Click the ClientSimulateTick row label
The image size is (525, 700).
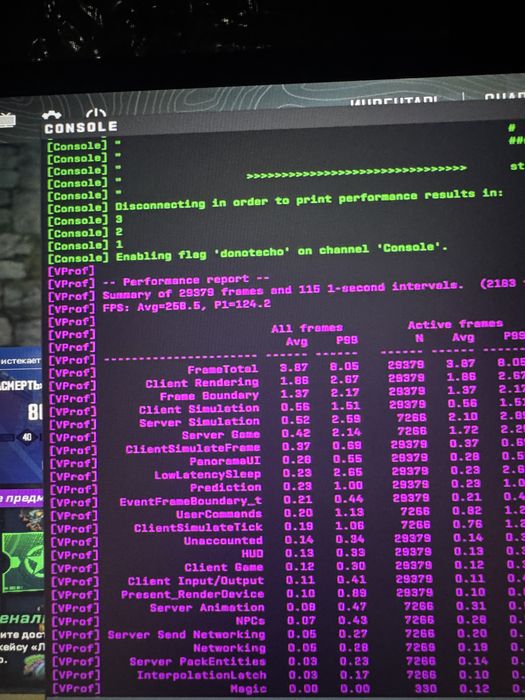pyautogui.click(x=198, y=528)
